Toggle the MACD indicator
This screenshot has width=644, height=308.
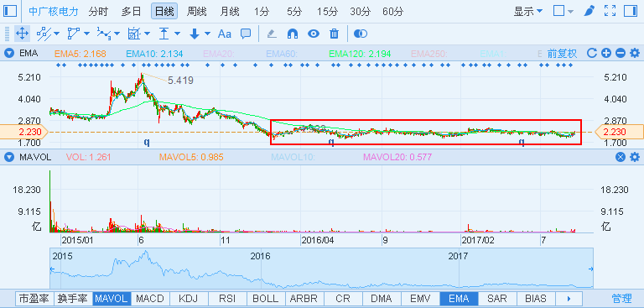[150, 299]
